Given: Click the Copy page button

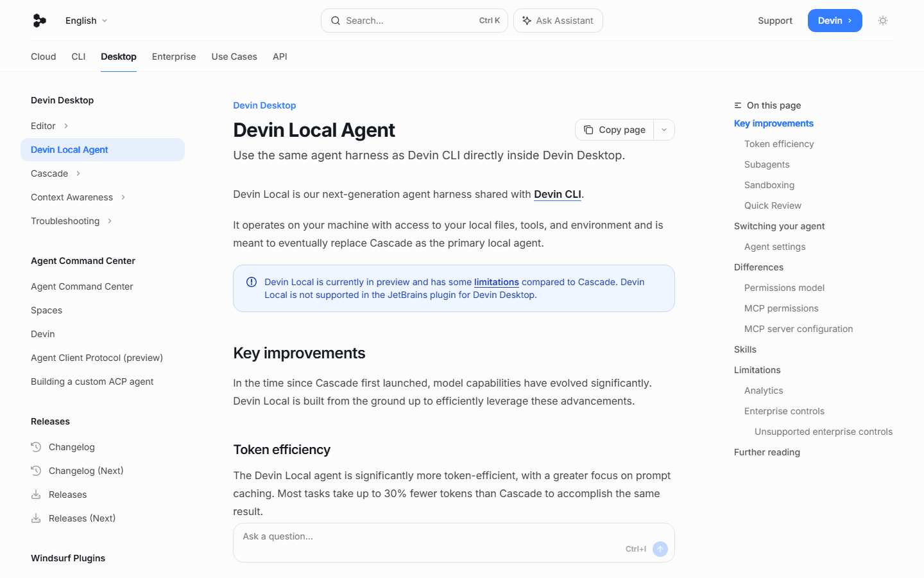Looking at the screenshot, I should (615, 130).
